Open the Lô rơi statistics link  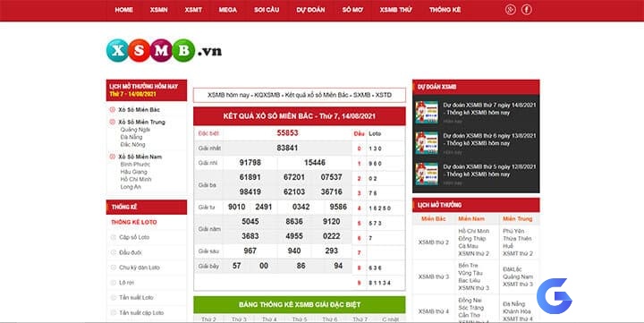pyautogui.click(x=126, y=283)
